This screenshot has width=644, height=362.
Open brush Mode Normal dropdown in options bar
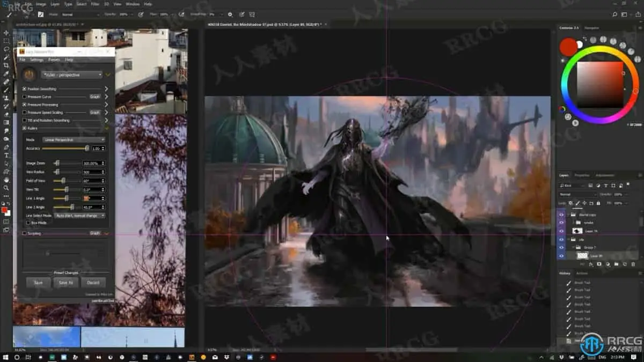pyautogui.click(x=79, y=14)
